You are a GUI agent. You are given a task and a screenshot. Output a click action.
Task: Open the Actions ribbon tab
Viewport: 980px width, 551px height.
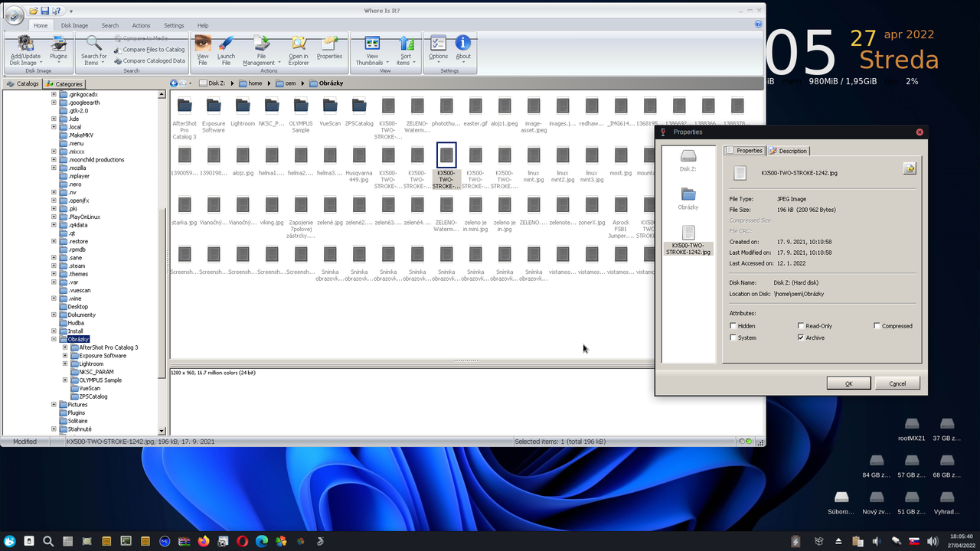(x=141, y=25)
